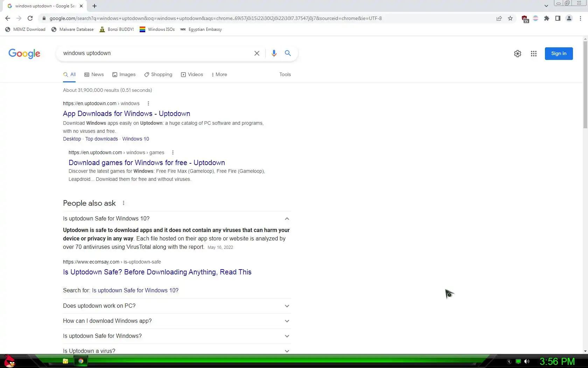Image resolution: width=588 pixels, height=368 pixels.
Task: Open the Desktop sitelink
Action: [x=72, y=139]
